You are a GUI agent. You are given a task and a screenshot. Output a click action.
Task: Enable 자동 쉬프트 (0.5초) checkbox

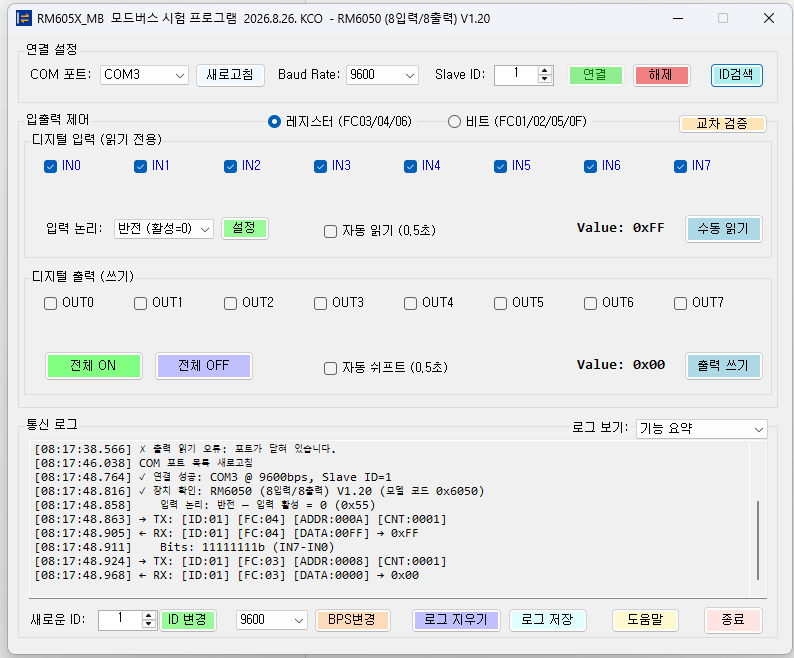coord(330,368)
